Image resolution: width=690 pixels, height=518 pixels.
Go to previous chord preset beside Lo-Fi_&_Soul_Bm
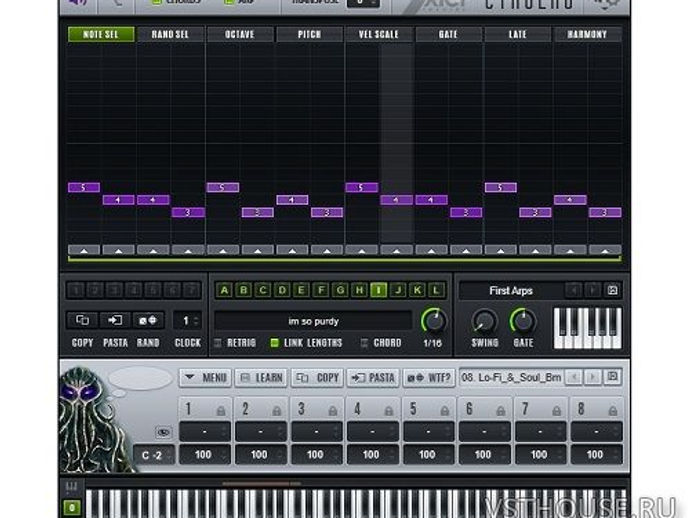(x=573, y=377)
